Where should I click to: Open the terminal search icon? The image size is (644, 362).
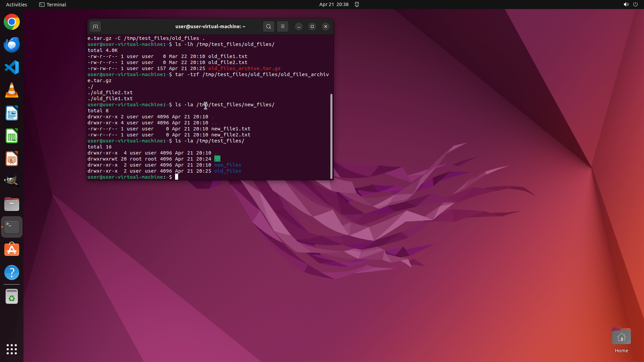268,26
